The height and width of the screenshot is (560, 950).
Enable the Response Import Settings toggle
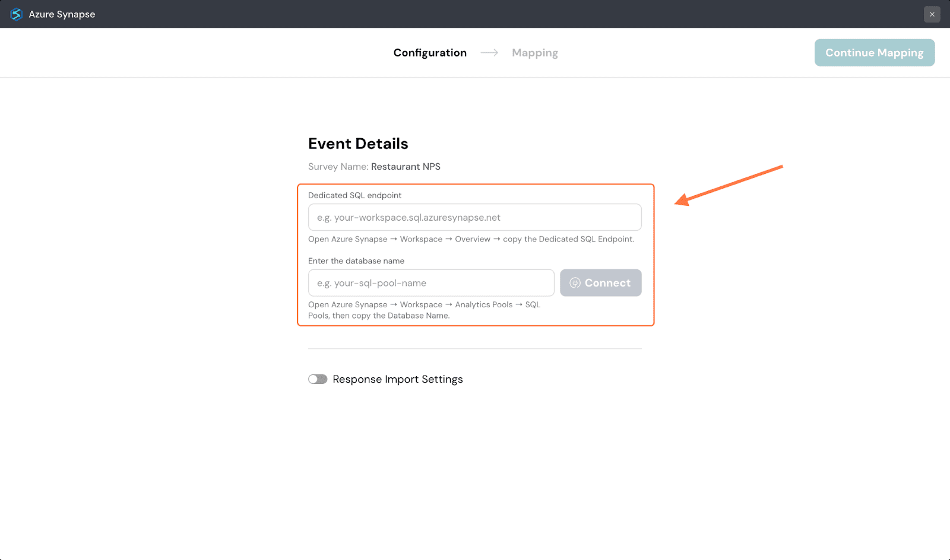pos(318,379)
